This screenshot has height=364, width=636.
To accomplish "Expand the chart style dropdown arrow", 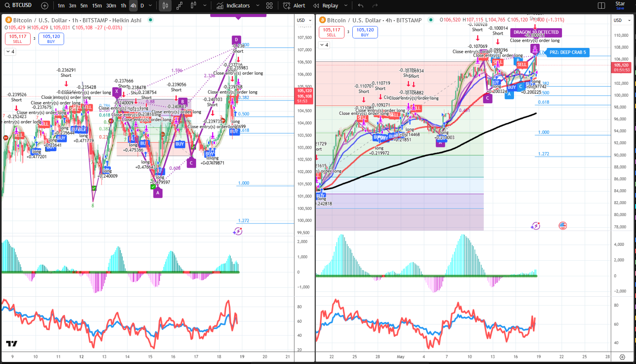I will click(x=205, y=6).
